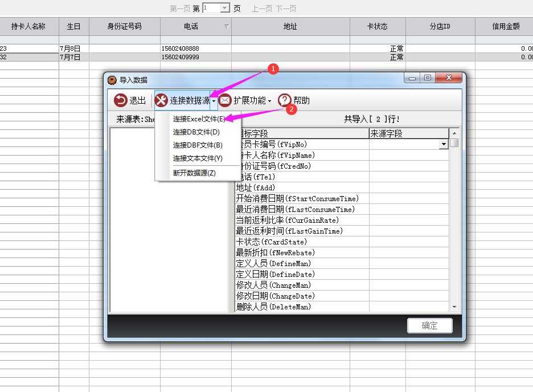Choose 连接DB文件(D) from menu
The height and width of the screenshot is (392, 533).
(x=196, y=132)
